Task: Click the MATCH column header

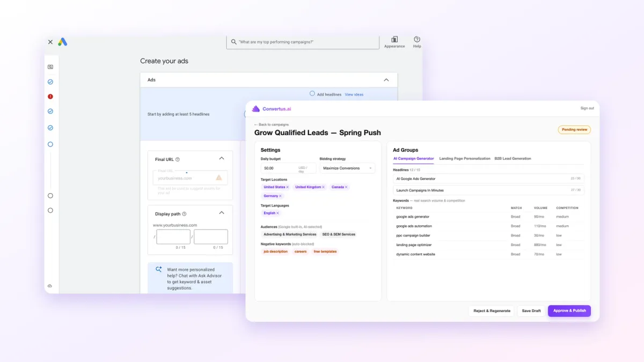Action: coord(516,208)
